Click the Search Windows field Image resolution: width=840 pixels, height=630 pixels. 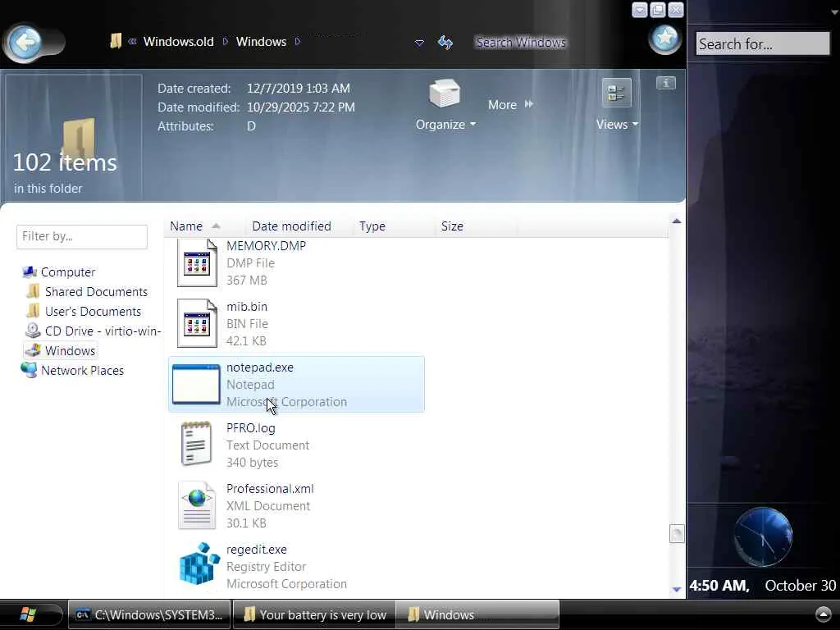point(520,42)
